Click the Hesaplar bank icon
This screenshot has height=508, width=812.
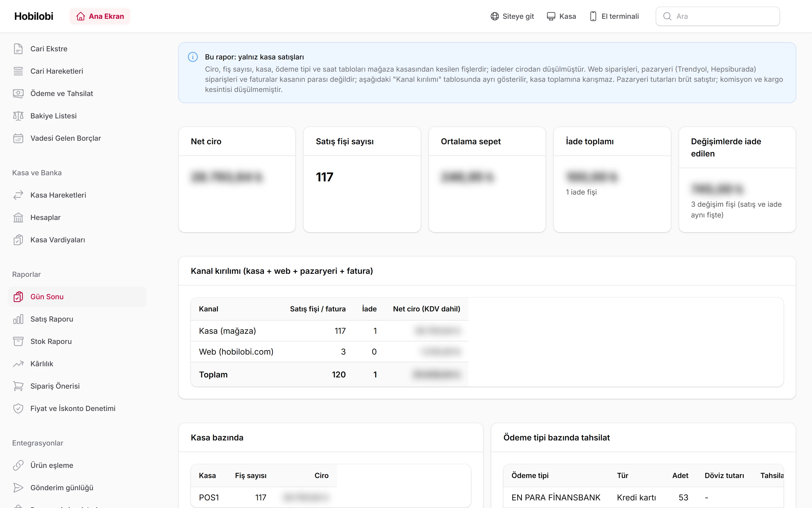pyautogui.click(x=18, y=217)
